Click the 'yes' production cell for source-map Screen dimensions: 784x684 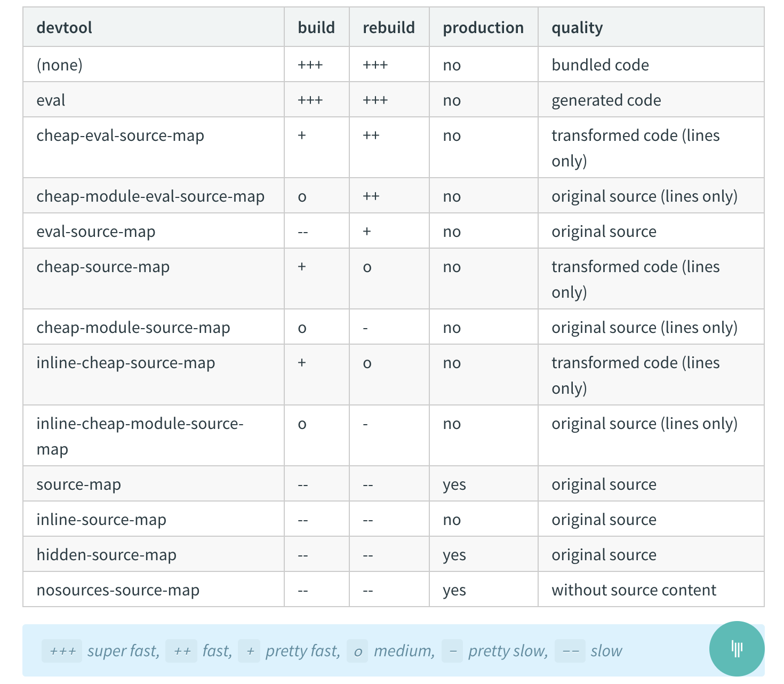tap(454, 485)
